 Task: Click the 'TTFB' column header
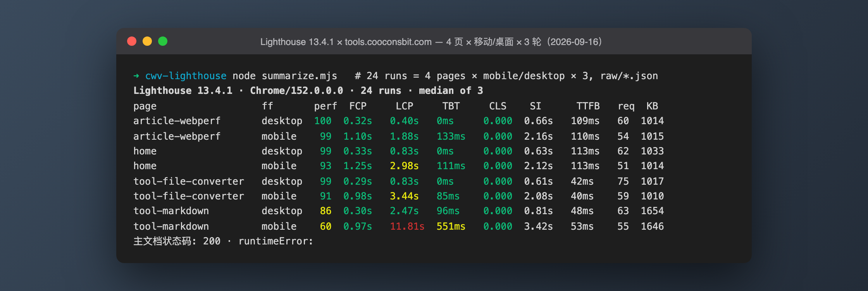tap(588, 106)
